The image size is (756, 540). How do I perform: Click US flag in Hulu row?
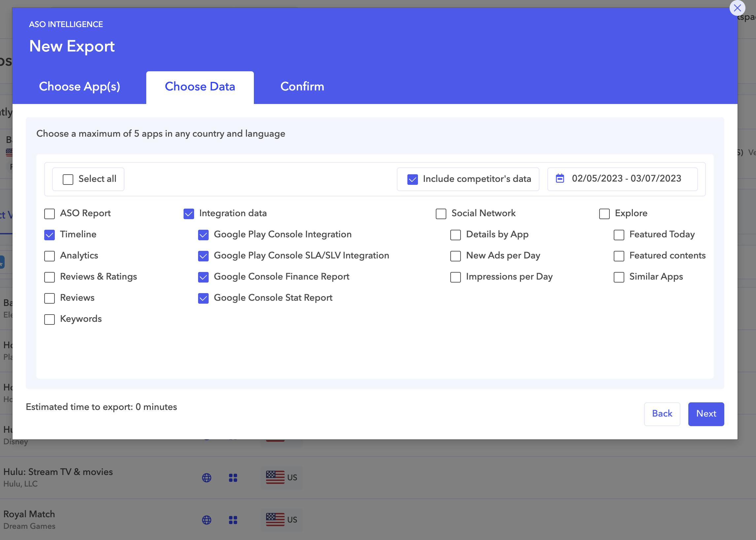tap(275, 478)
